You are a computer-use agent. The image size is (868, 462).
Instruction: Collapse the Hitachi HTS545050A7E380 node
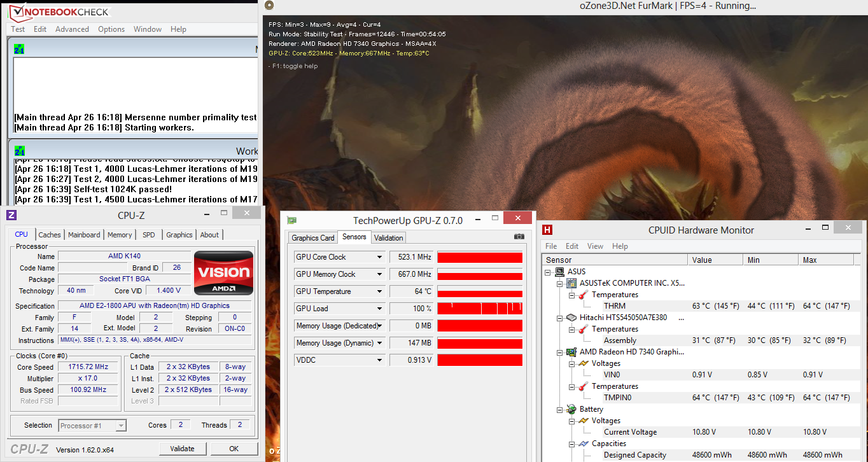[560, 318]
